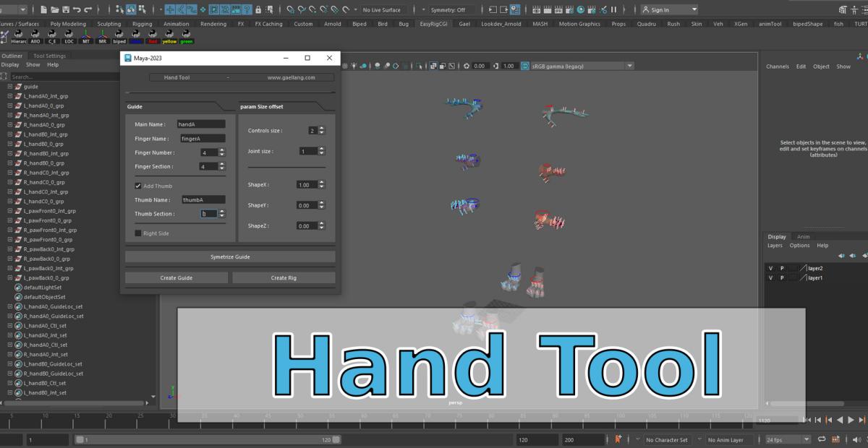This screenshot has height=448, width=868.
Task: Click the Symetrize Guide button
Action: [x=230, y=257]
